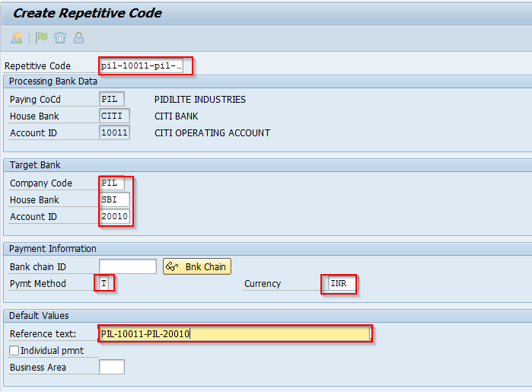Focus the Reference text field
Viewport: 532px width, 392px height.
coord(234,333)
